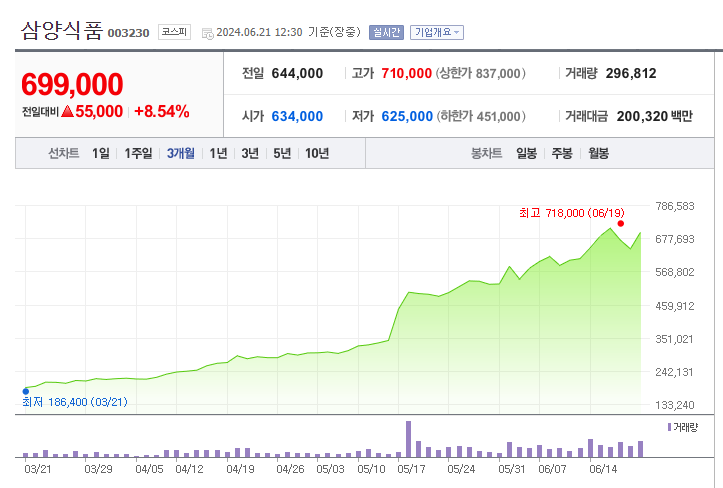Click the calendar clock icon beside the date

tap(207, 33)
